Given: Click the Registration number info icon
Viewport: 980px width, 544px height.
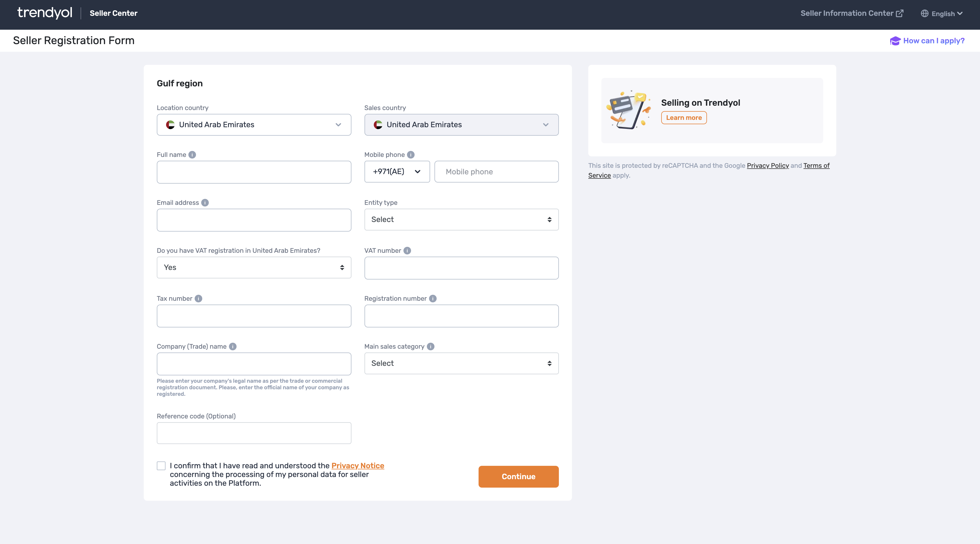Looking at the screenshot, I should click(x=433, y=299).
